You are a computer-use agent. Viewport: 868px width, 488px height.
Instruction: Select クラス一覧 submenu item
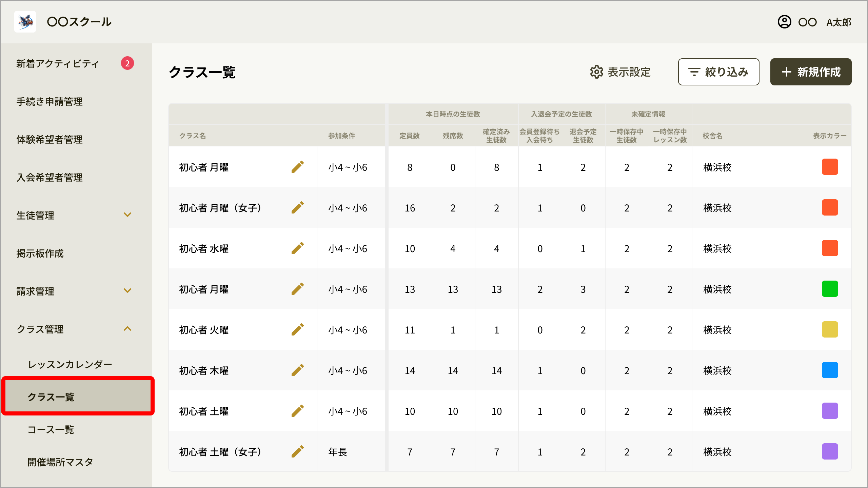(78, 396)
